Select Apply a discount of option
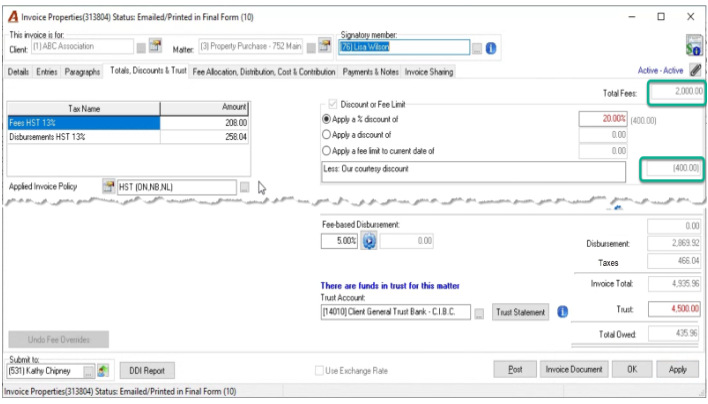Screen dimensions: 708x404 click(326, 135)
